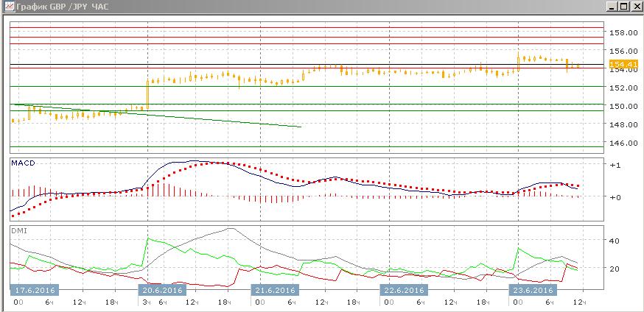Click the '3ч' time axis label

tap(147, 302)
